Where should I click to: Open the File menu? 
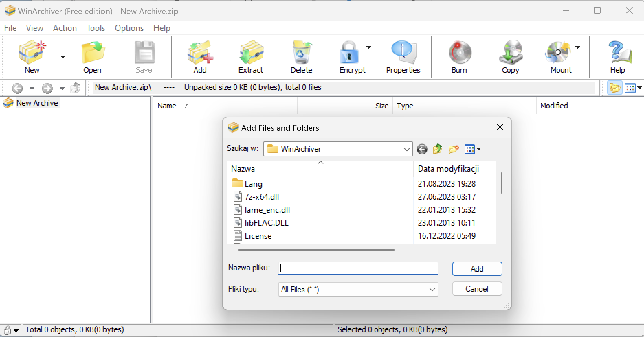[10, 28]
